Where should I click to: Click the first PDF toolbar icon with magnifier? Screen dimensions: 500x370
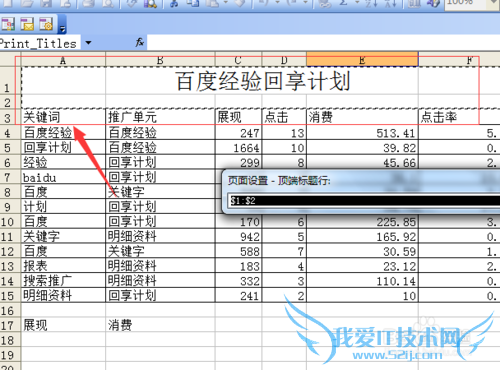click(8, 24)
